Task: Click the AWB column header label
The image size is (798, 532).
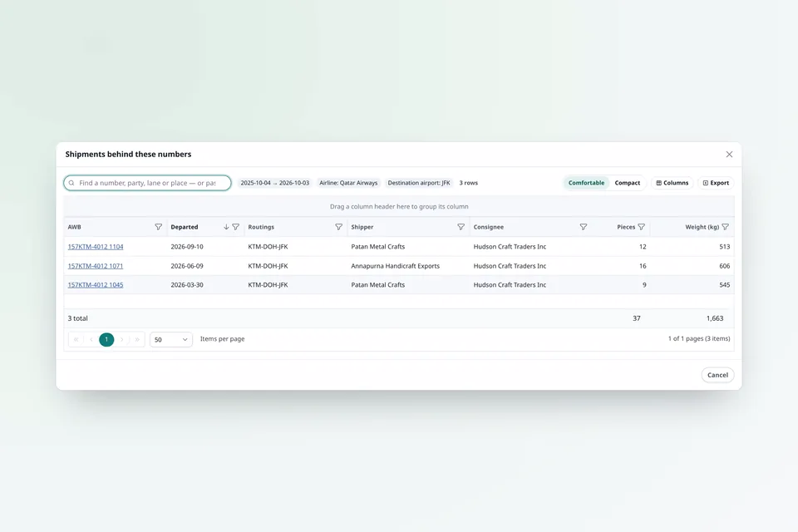Action: [x=74, y=227]
